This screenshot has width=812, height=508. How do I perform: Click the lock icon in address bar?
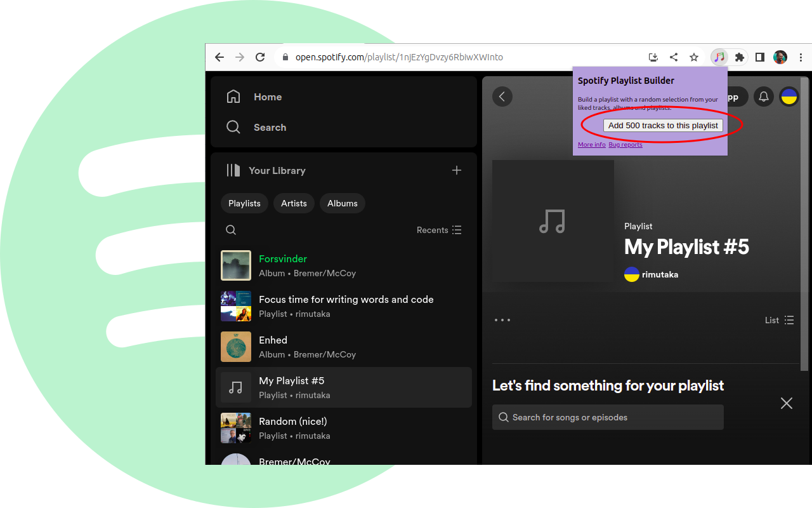285,57
